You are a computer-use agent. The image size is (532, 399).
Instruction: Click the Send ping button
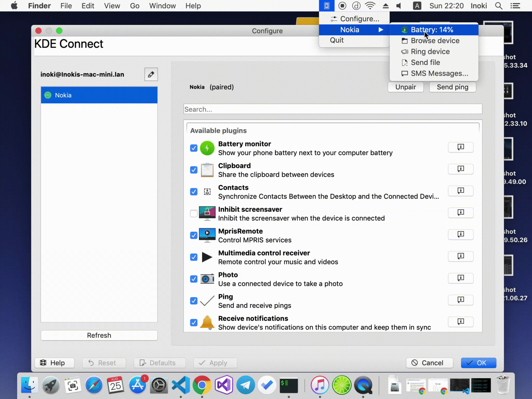coord(452,87)
